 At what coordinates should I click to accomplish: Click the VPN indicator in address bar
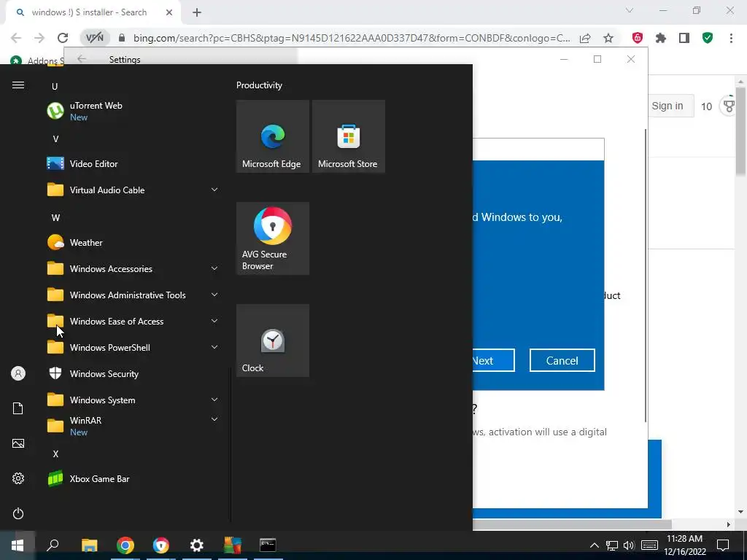pos(94,38)
